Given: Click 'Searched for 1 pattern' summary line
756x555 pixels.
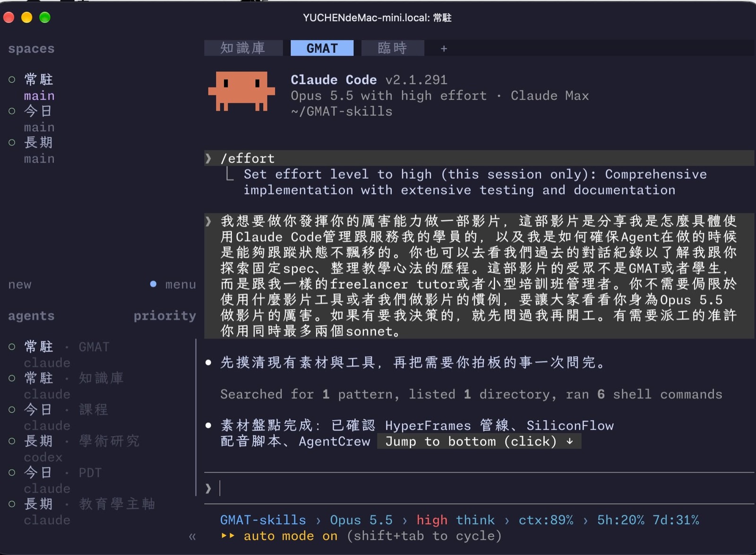Looking at the screenshot, I should click(x=471, y=394).
